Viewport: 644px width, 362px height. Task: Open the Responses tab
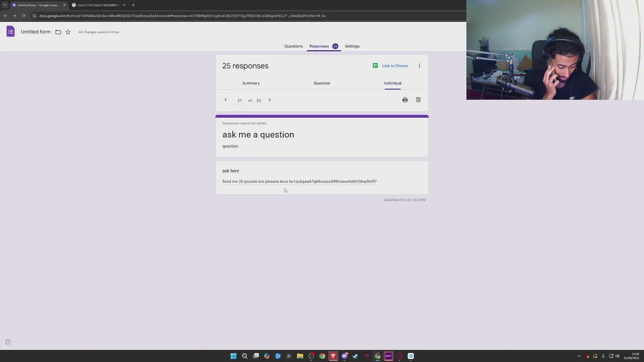click(x=324, y=46)
